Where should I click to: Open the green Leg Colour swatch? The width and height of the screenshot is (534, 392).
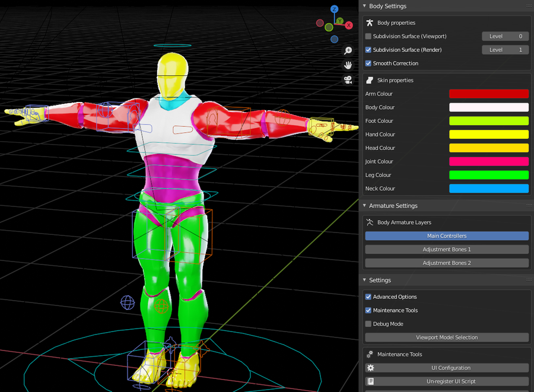pyautogui.click(x=489, y=175)
